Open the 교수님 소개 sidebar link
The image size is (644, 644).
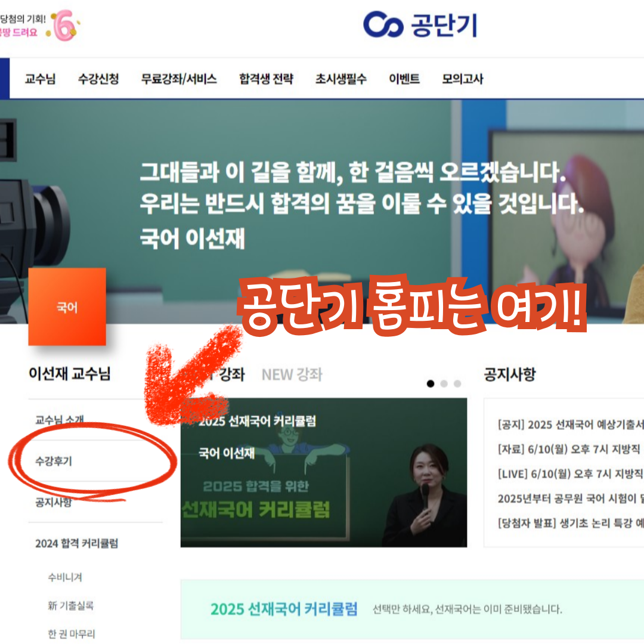(x=60, y=420)
